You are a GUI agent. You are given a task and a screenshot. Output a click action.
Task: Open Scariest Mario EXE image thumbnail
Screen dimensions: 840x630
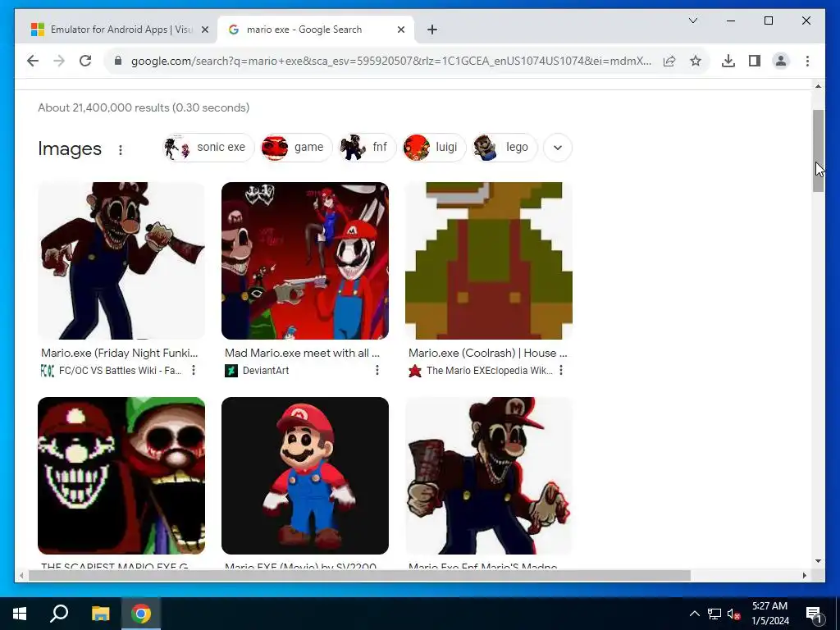[x=121, y=475]
